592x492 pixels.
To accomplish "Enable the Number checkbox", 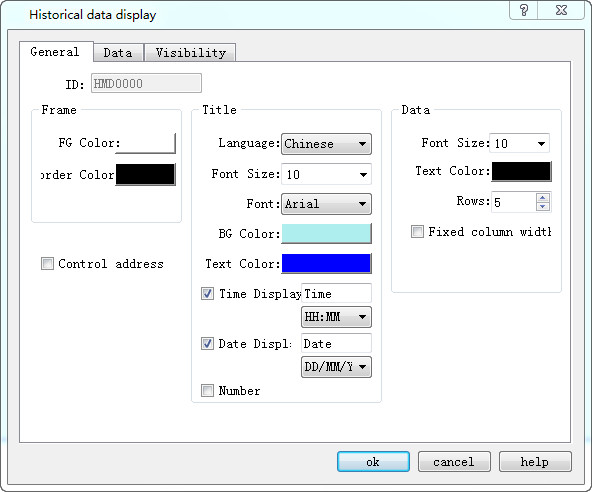I will [x=207, y=390].
